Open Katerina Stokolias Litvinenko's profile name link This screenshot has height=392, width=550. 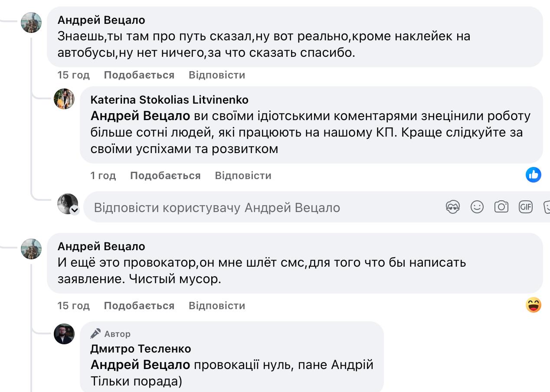pos(169,100)
